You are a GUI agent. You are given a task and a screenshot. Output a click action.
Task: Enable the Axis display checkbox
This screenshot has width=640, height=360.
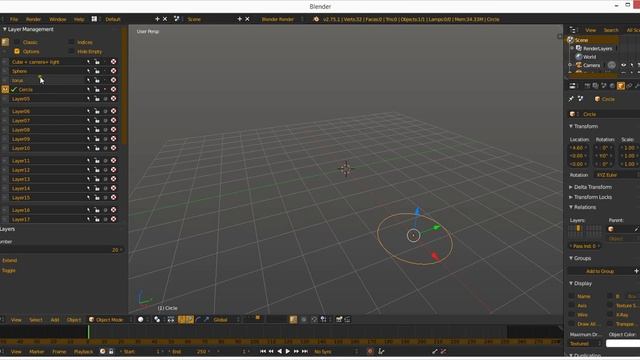coord(572,305)
